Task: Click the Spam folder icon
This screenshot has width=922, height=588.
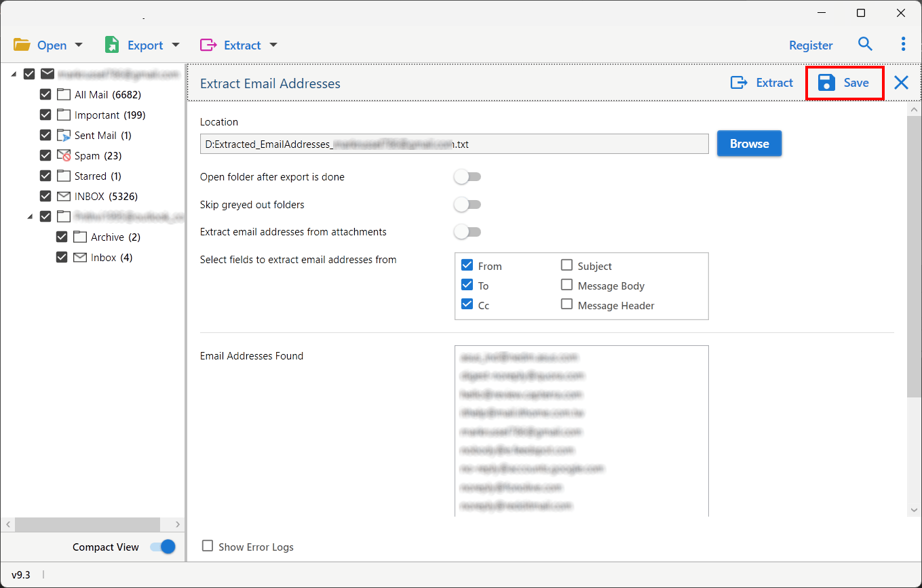Action: 64,155
